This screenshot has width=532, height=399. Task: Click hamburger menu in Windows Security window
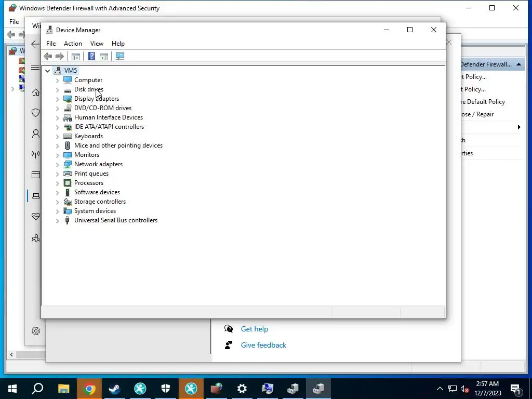[x=35, y=67]
